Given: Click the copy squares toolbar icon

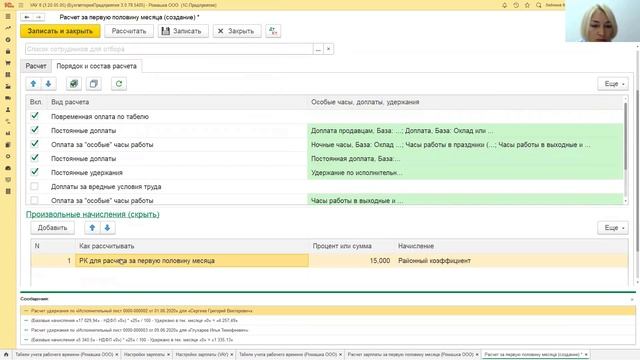Looking at the screenshot, I should 93,84.
